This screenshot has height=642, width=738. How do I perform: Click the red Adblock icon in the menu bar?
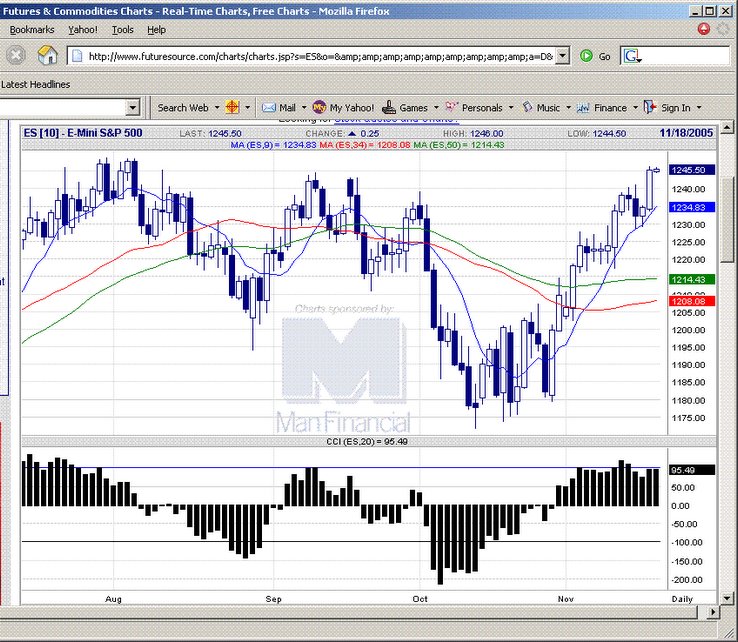pos(704,29)
